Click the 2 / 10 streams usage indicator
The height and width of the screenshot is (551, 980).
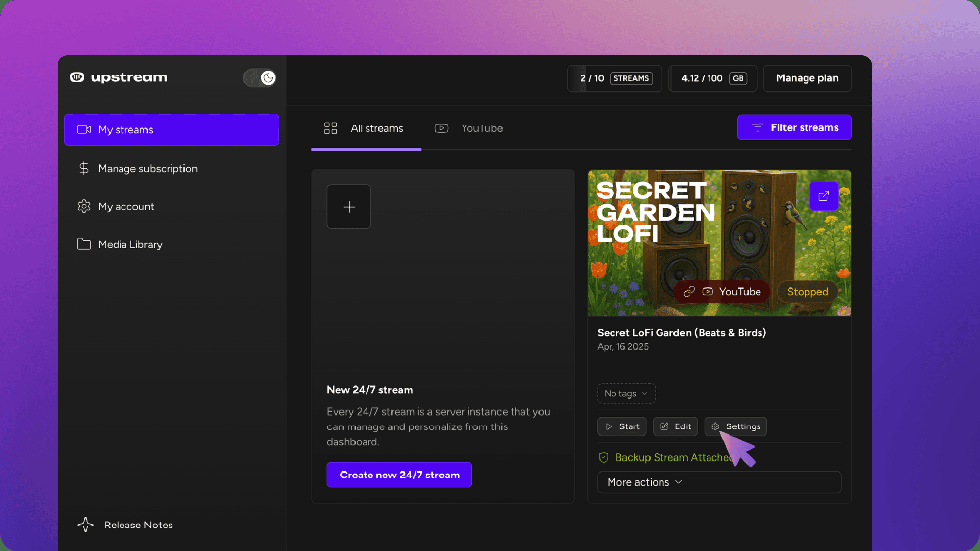[x=615, y=78]
